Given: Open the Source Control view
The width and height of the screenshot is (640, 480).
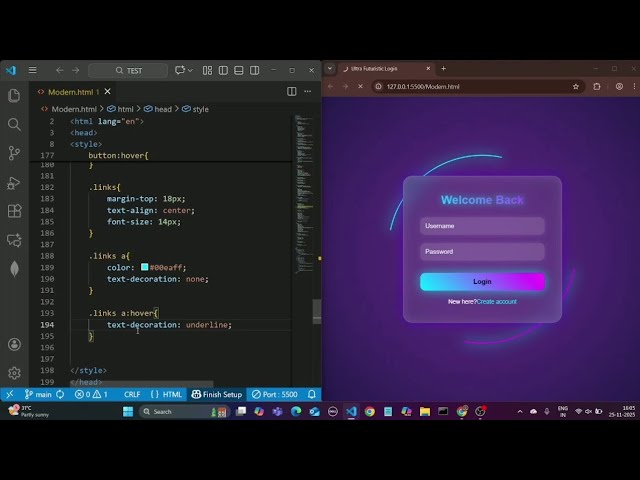Looking at the screenshot, I should 14,153.
